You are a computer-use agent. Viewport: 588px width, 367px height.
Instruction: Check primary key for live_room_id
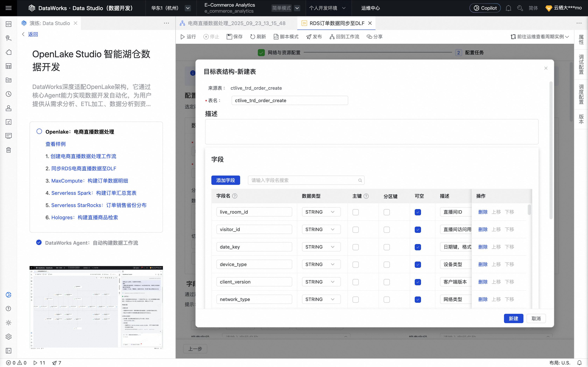click(x=355, y=212)
